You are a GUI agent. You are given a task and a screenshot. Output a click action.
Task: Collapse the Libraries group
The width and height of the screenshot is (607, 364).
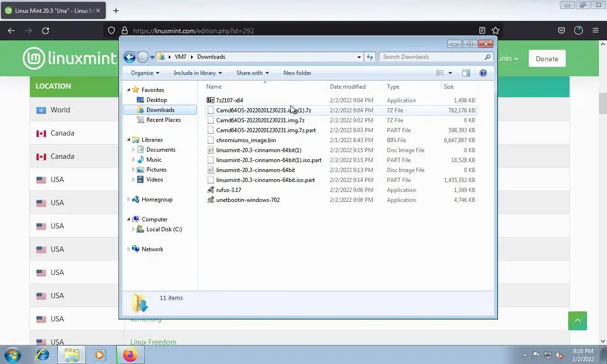(129, 140)
